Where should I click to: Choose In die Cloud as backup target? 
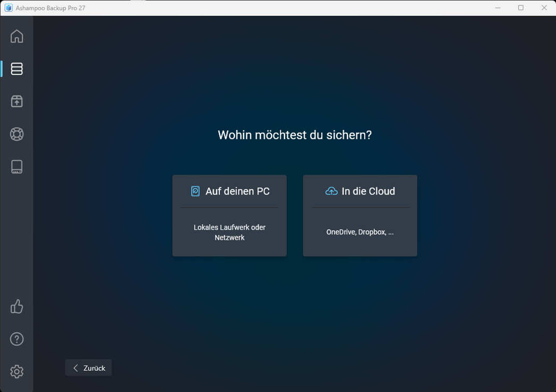[360, 215]
